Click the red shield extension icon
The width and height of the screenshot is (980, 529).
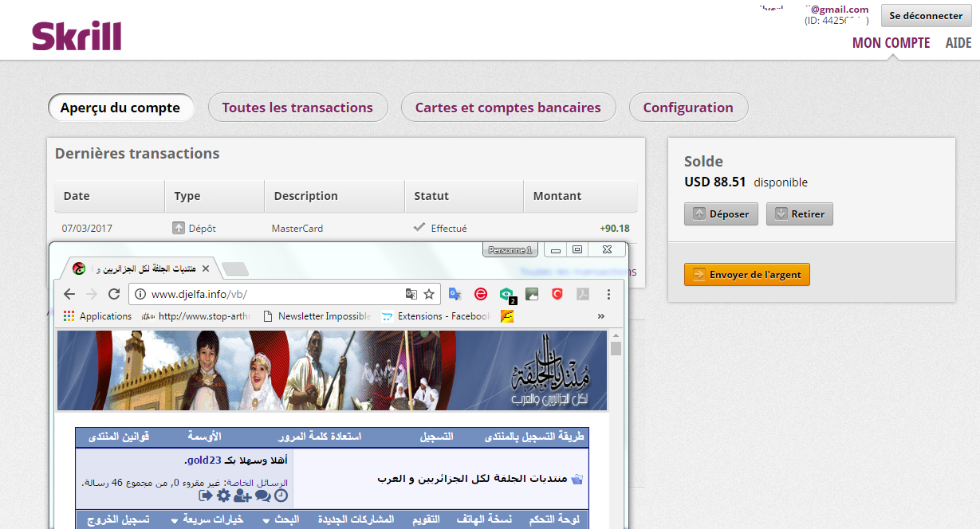[557, 294]
